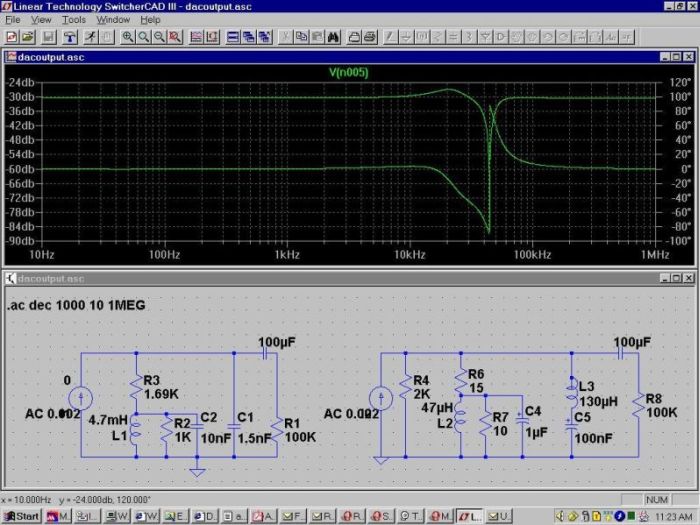
Task: Click the Cascade Windows toolbar icon
Action: point(247,37)
